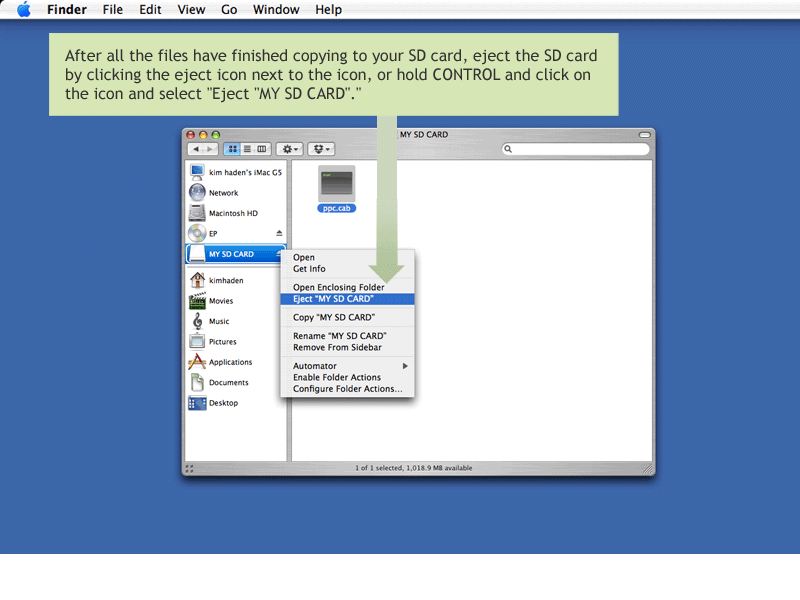
Task: Open the Edit menu
Action: pyautogui.click(x=150, y=9)
